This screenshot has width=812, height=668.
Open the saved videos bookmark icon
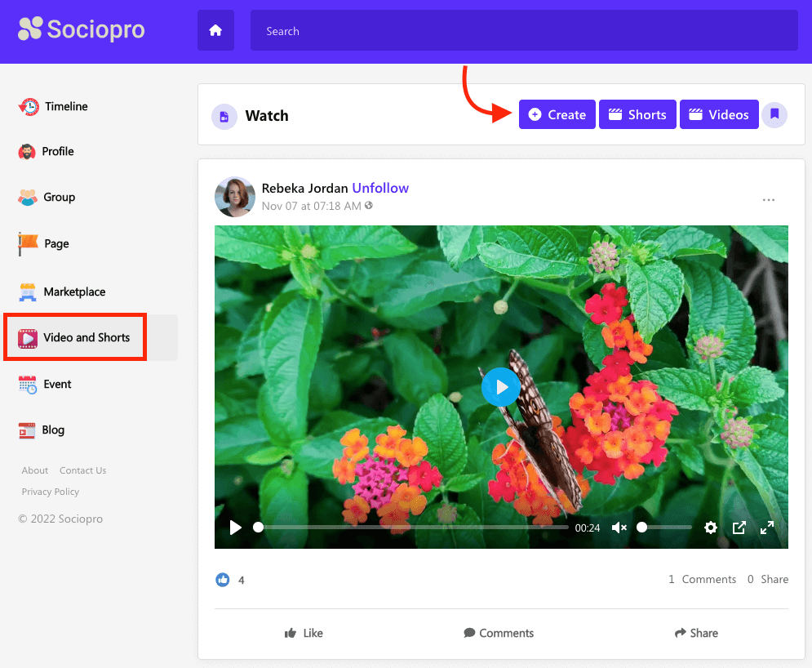tap(774, 115)
